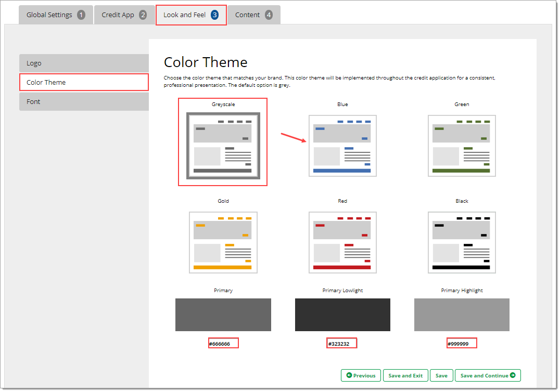The width and height of the screenshot is (560, 392).
Task: Click the Gold theme label
Action: (223, 201)
